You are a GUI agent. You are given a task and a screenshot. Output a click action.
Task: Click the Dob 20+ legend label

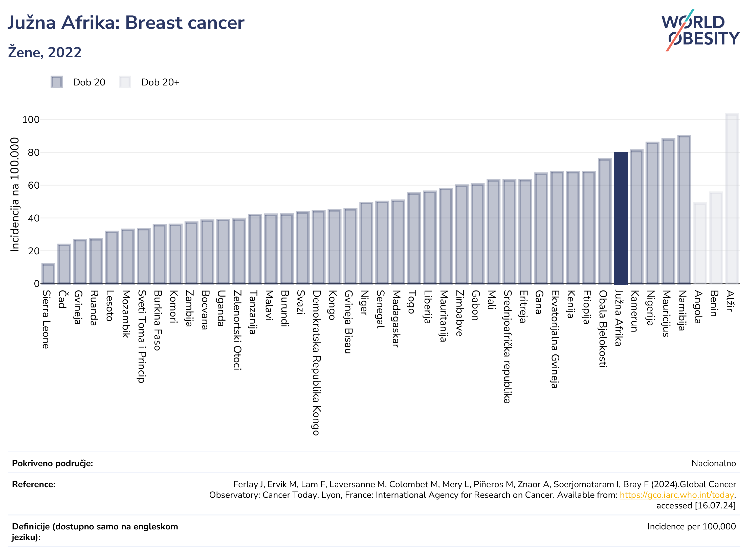(x=160, y=82)
